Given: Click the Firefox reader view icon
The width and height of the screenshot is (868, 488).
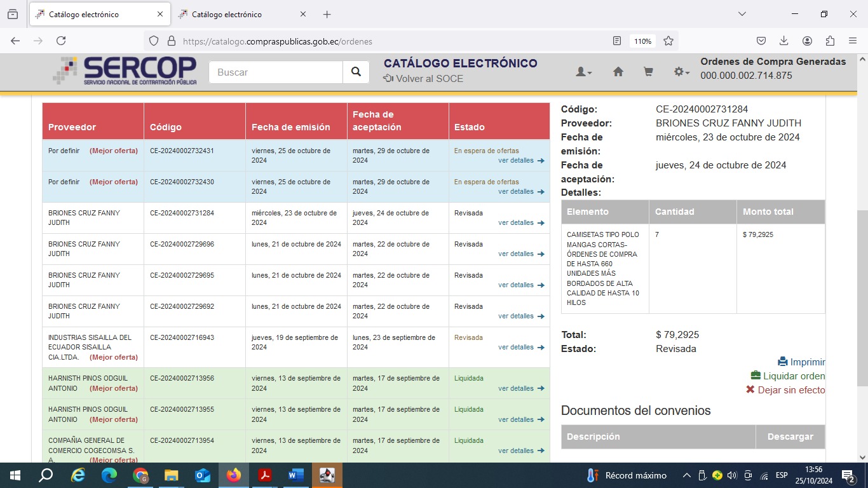Looking at the screenshot, I should pos(616,41).
